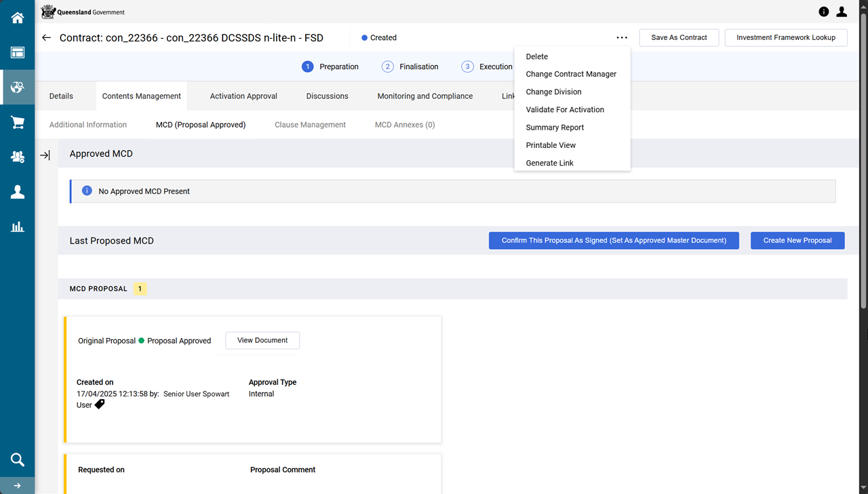The height and width of the screenshot is (494, 868).
Task: Open the dashboard panel icon in sidebar
Action: pyautogui.click(x=17, y=53)
